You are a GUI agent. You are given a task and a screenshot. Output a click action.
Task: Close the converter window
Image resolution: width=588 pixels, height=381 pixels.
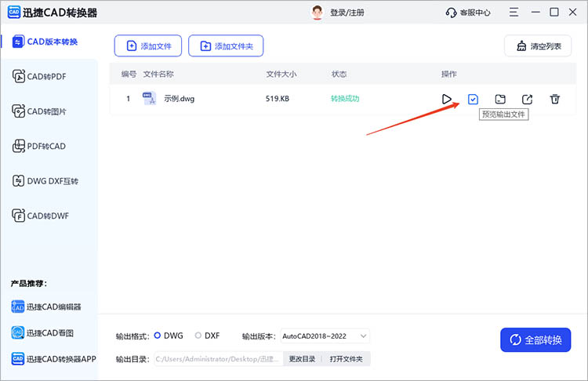572,13
